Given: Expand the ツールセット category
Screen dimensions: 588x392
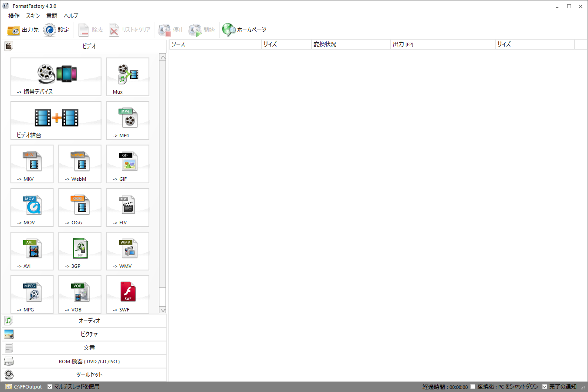Looking at the screenshot, I should point(84,375).
